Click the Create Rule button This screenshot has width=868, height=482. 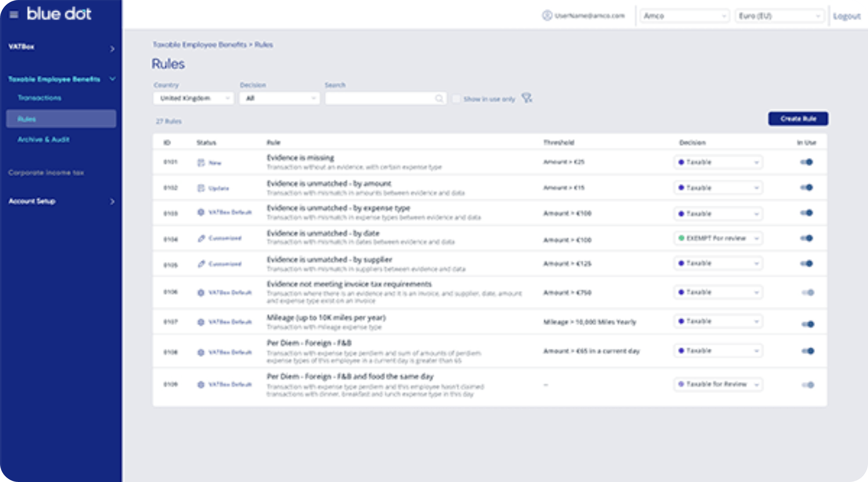pos(798,119)
